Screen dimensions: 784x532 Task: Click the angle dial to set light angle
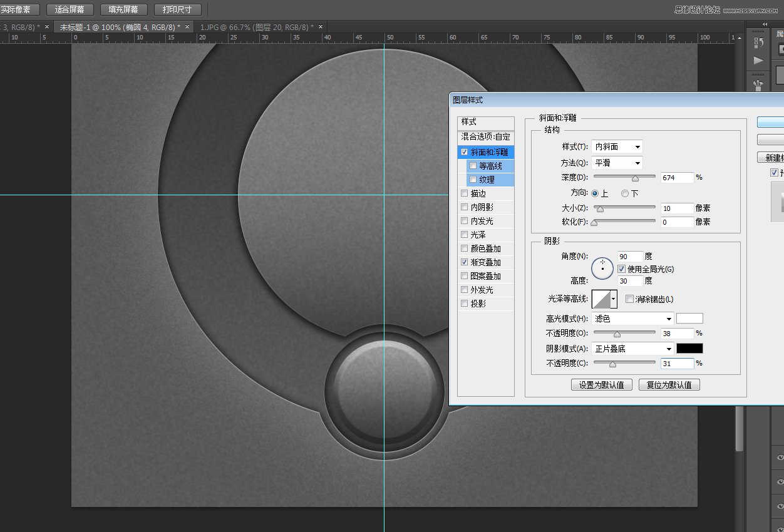[602, 268]
